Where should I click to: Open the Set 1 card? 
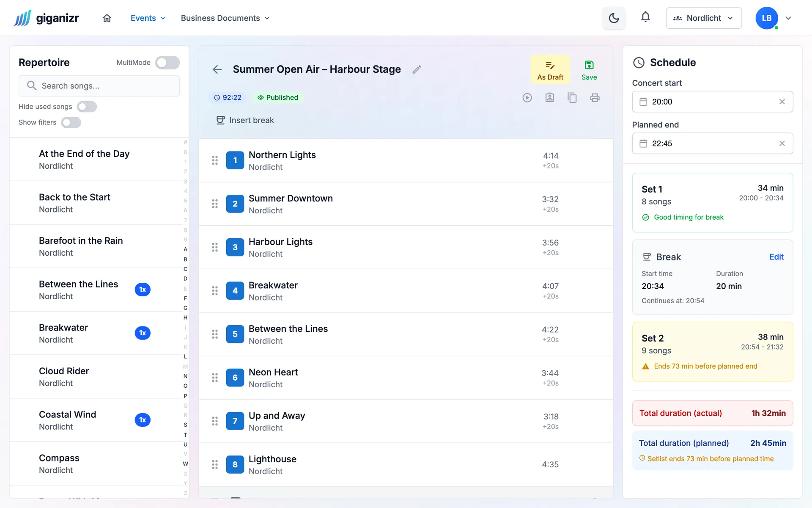[x=712, y=202]
